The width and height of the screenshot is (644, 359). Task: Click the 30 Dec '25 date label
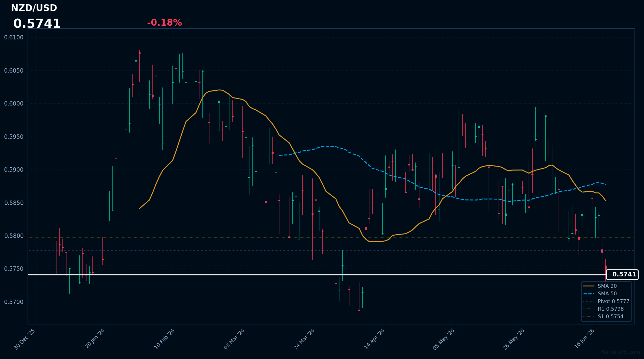click(x=25, y=339)
